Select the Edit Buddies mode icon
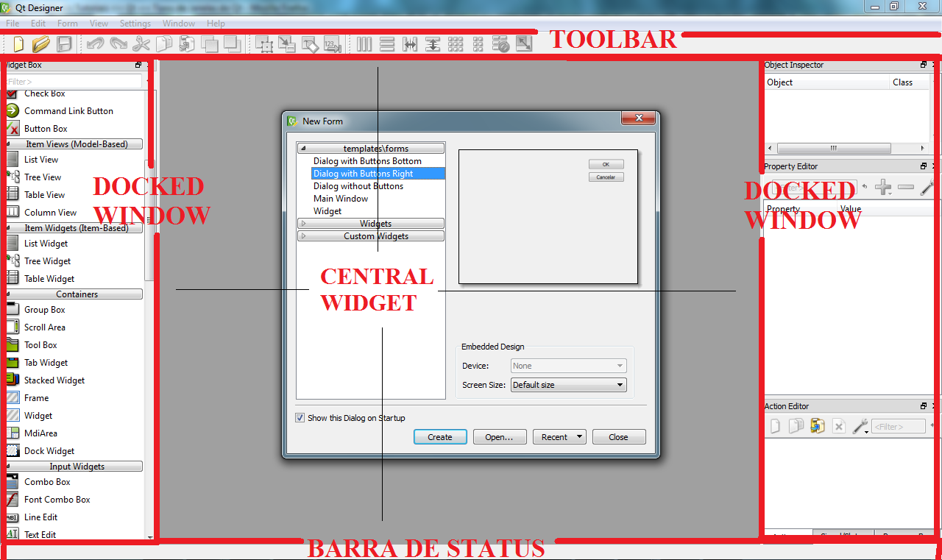 click(310, 44)
